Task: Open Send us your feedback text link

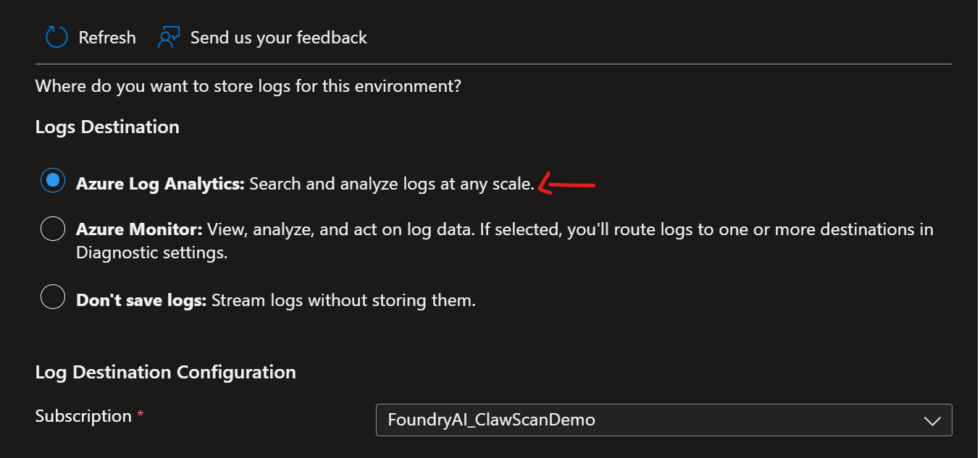Action: (279, 38)
